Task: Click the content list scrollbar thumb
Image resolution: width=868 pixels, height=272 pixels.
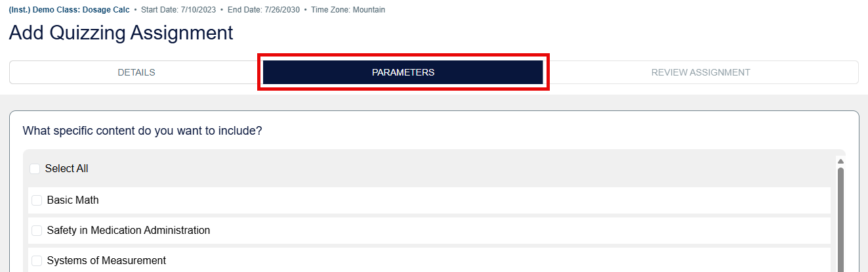Action: click(840, 217)
